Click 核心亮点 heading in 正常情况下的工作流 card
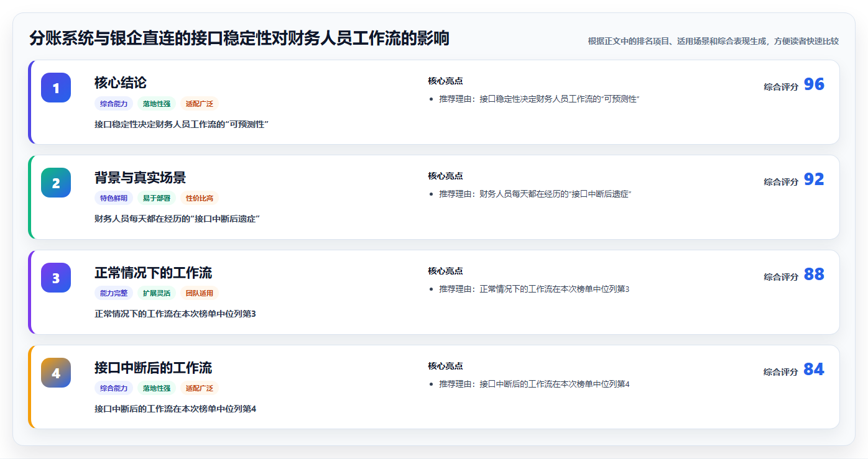The image size is (868, 459). tap(445, 271)
